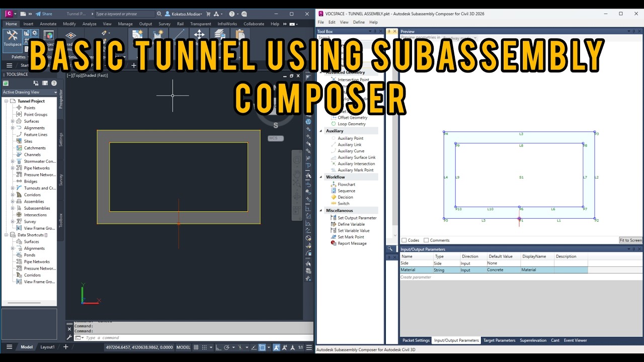Select the Concrete default value cell
Image resolution: width=644 pixels, height=362 pixels.
(503, 270)
